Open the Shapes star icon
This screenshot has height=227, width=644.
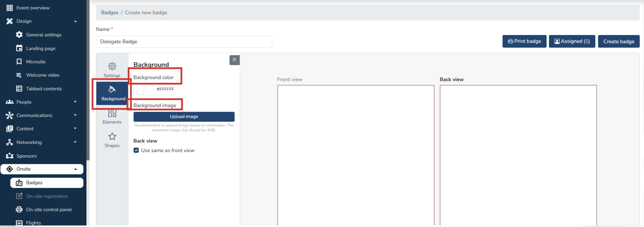(x=112, y=137)
